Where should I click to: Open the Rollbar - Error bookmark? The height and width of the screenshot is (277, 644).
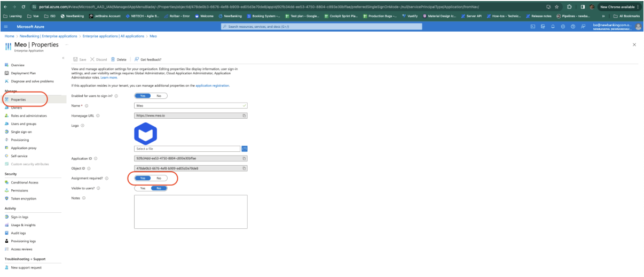click(x=177, y=16)
